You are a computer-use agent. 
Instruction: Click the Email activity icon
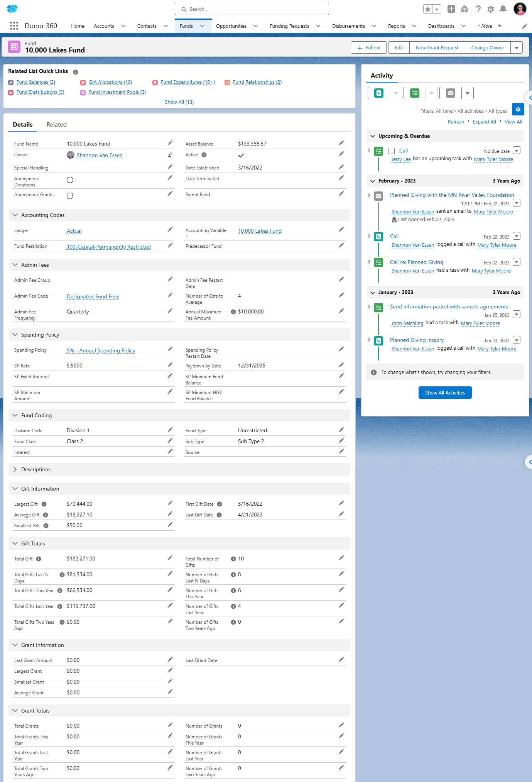pyautogui.click(x=451, y=93)
